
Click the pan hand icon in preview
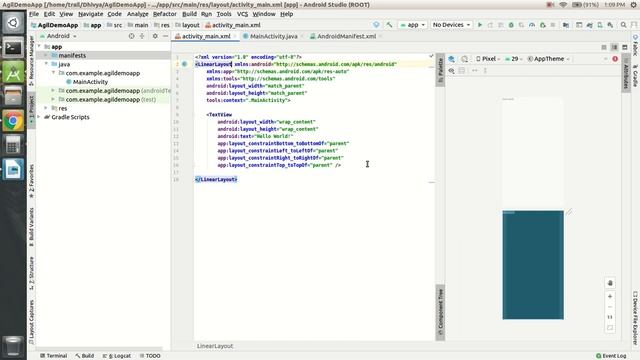pyautogui.click(x=610, y=283)
